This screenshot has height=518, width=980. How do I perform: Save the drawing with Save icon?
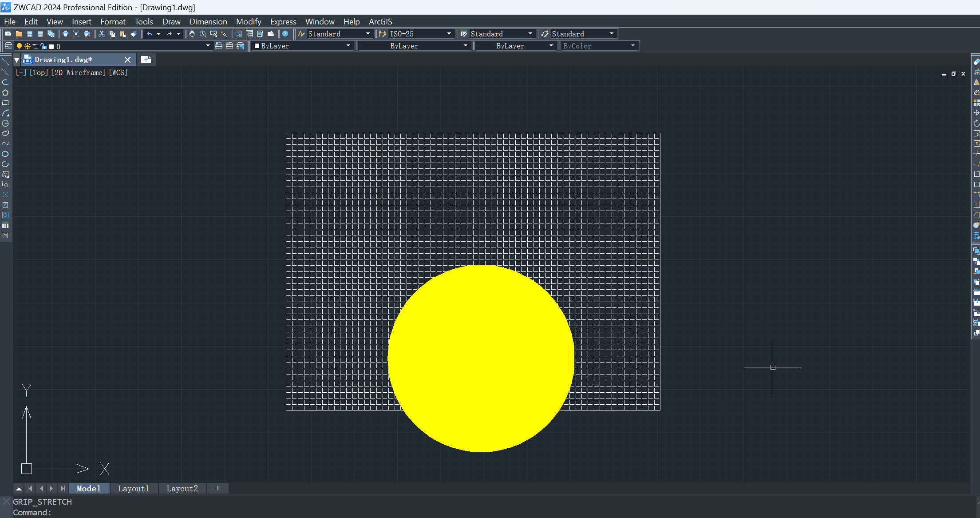point(30,34)
